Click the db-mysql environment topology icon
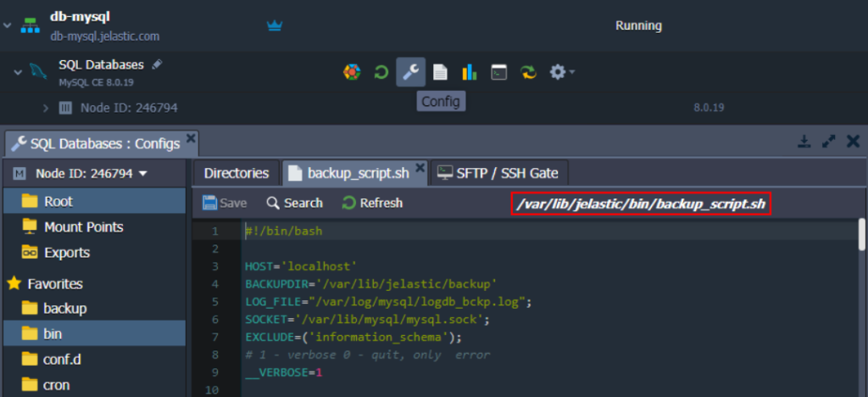Screen dimensions: 868x397 coord(31,25)
